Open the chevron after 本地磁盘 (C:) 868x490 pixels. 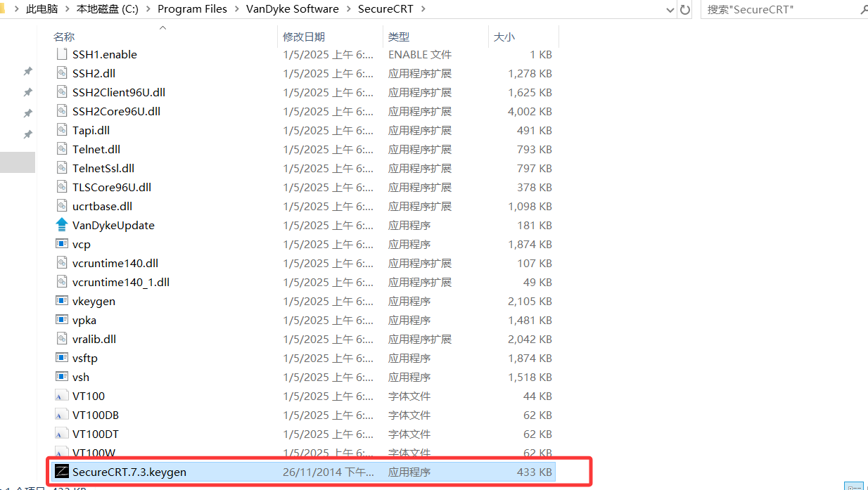pyautogui.click(x=149, y=9)
